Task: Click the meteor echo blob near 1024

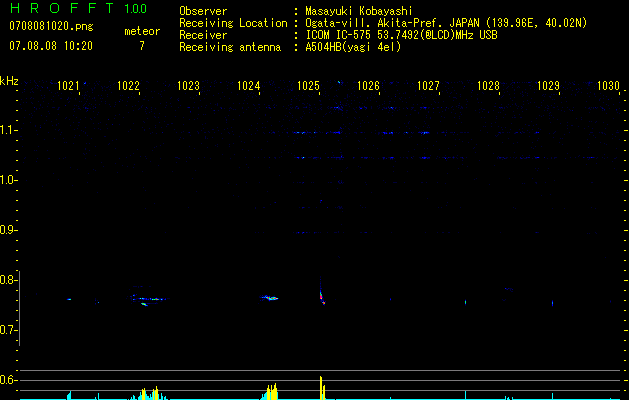Action: coord(270,298)
